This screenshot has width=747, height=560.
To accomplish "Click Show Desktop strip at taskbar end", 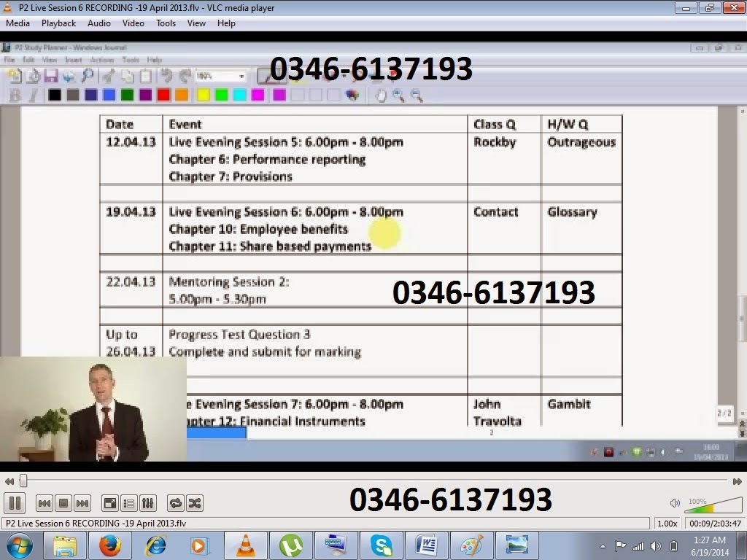I will pos(743,545).
